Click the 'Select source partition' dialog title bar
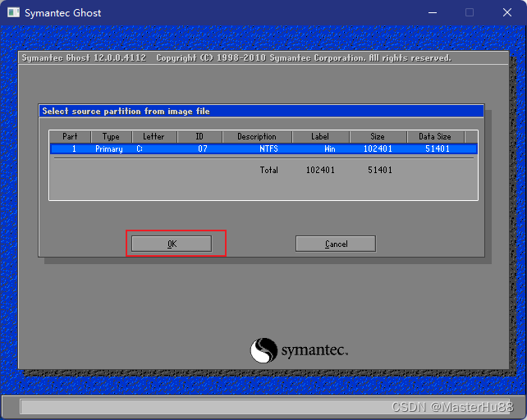 [x=262, y=112]
